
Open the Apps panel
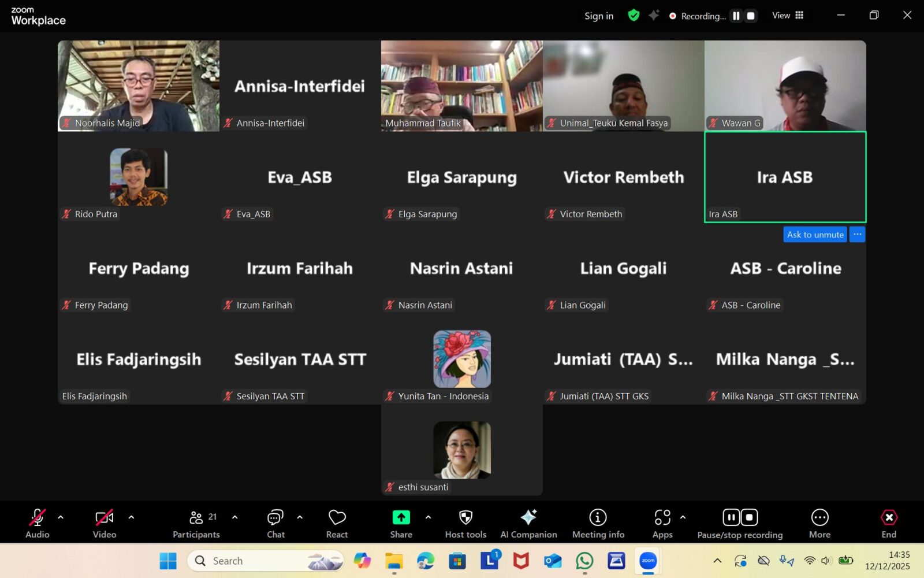(662, 523)
